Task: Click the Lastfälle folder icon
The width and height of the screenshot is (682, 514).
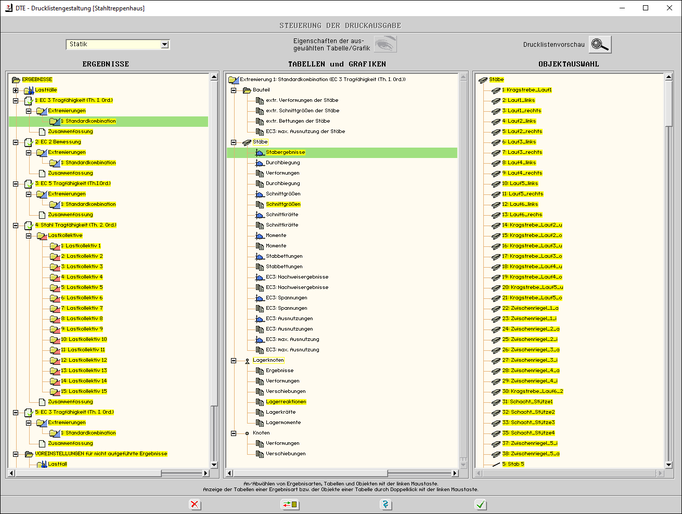Action: click(x=28, y=90)
